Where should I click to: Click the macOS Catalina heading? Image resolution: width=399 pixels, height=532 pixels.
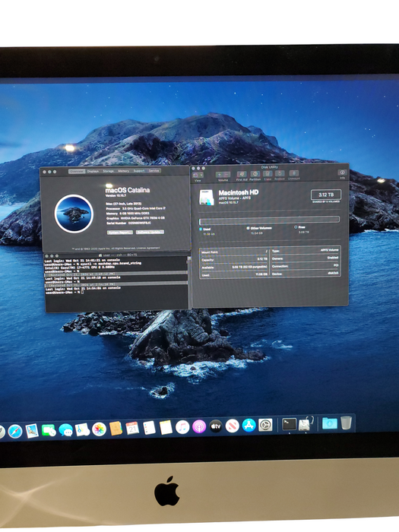point(127,190)
